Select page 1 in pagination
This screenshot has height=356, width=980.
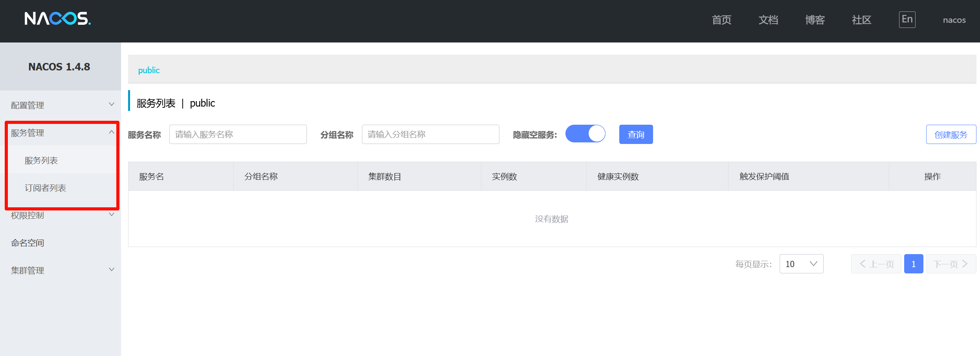pyautogui.click(x=914, y=264)
